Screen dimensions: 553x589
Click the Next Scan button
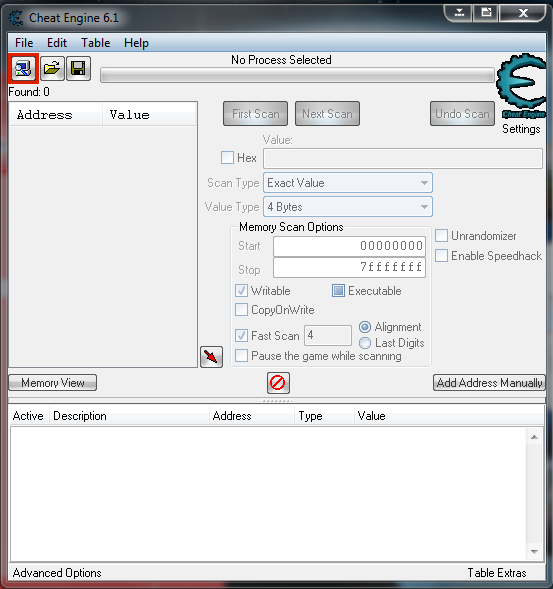[327, 113]
